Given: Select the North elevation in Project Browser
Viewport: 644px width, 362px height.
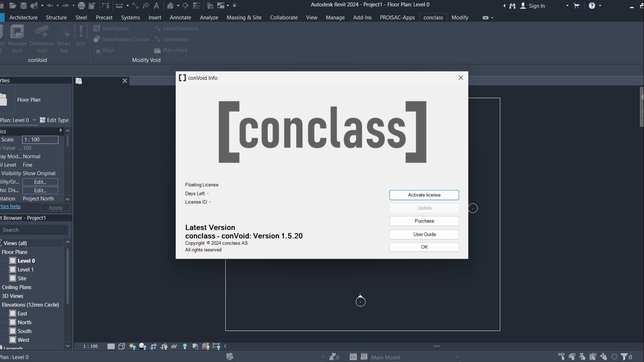Looking at the screenshot, I should (x=24, y=322).
